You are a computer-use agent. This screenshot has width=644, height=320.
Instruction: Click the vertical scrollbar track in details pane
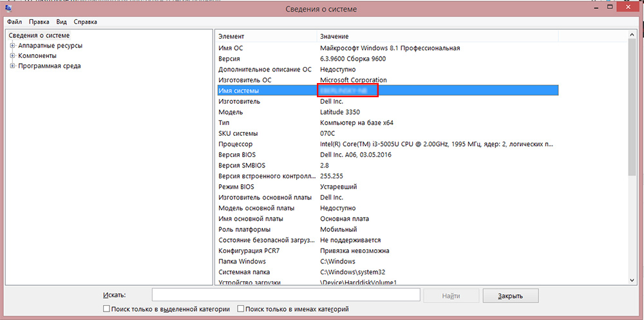632,225
